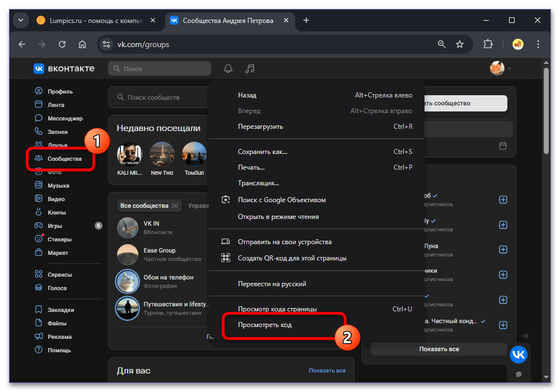The image size is (560, 392).
Task: Add the Честный конд... community plus icon
Action: click(x=503, y=325)
